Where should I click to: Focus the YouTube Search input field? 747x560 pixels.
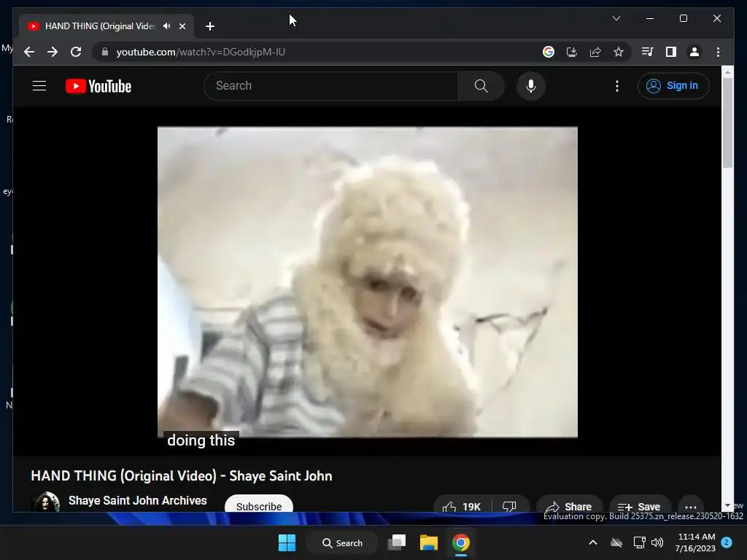332,86
